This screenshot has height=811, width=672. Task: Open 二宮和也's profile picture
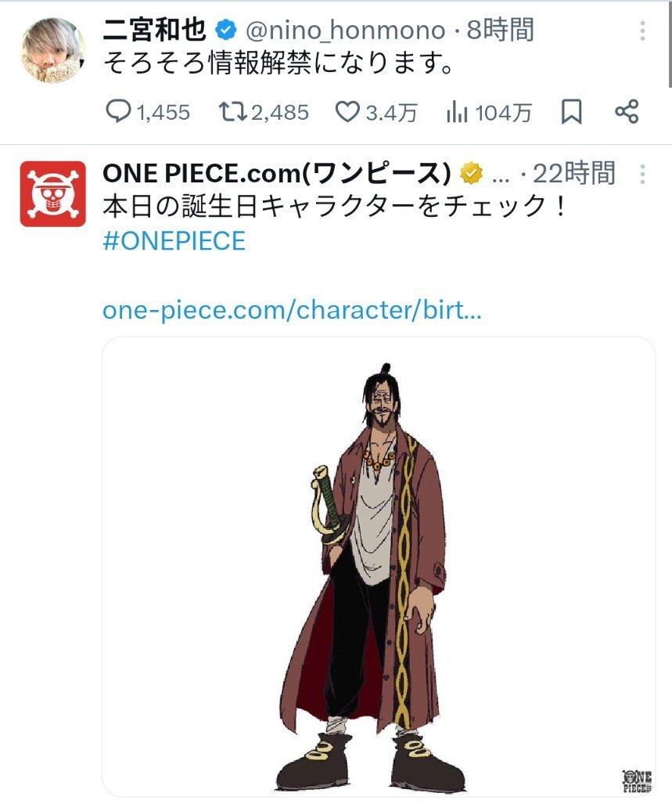click(52, 49)
